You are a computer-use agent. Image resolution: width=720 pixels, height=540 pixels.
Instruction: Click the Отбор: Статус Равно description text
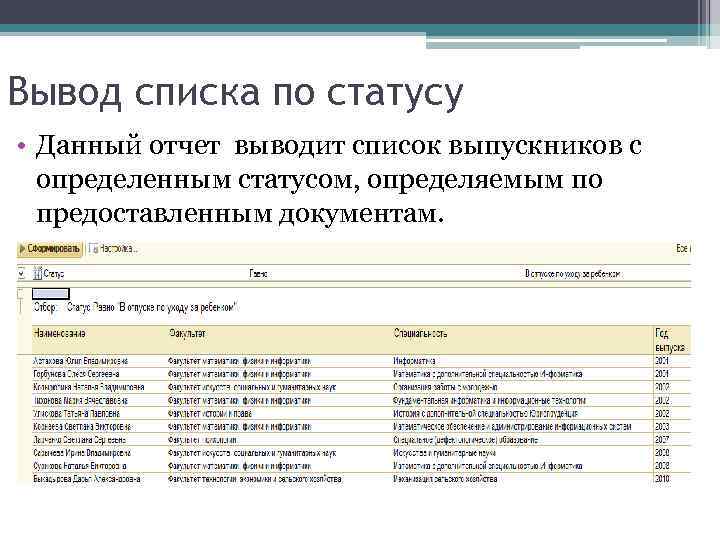tap(135, 307)
